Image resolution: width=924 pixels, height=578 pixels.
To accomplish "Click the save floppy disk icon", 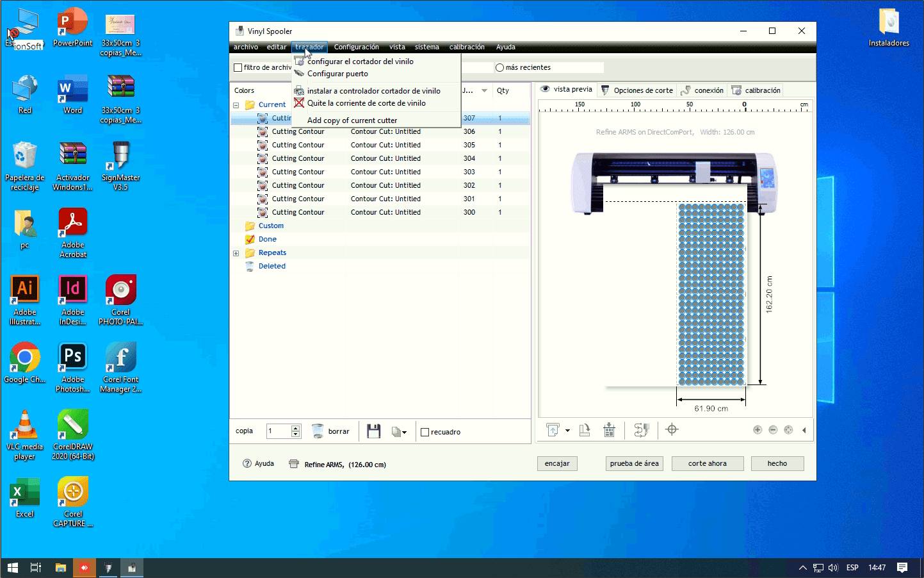I will pyautogui.click(x=374, y=431).
